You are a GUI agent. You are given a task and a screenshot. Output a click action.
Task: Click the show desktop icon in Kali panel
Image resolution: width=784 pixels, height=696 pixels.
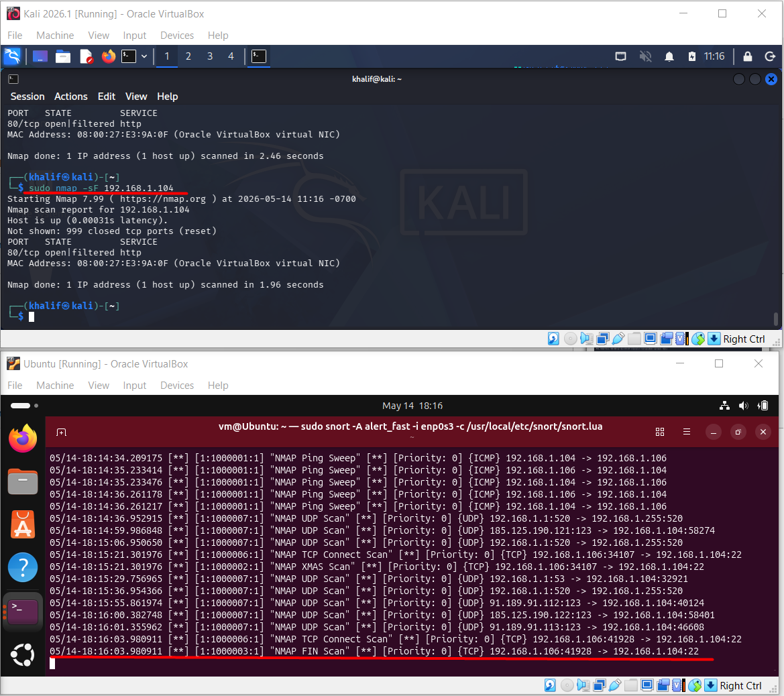40,56
